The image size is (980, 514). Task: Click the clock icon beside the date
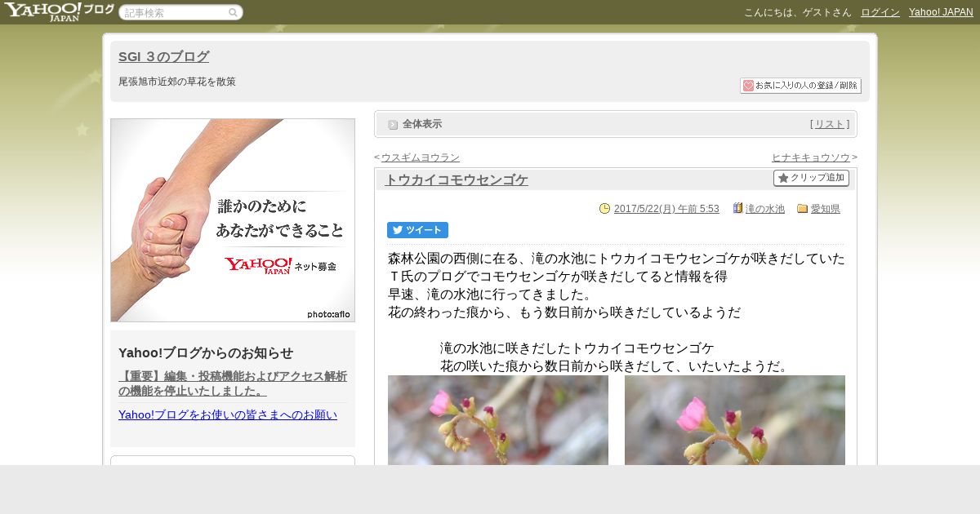tap(604, 209)
